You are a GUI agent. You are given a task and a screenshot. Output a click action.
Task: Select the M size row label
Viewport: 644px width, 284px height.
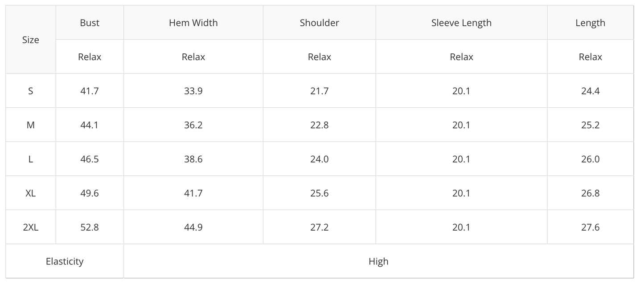(31, 125)
